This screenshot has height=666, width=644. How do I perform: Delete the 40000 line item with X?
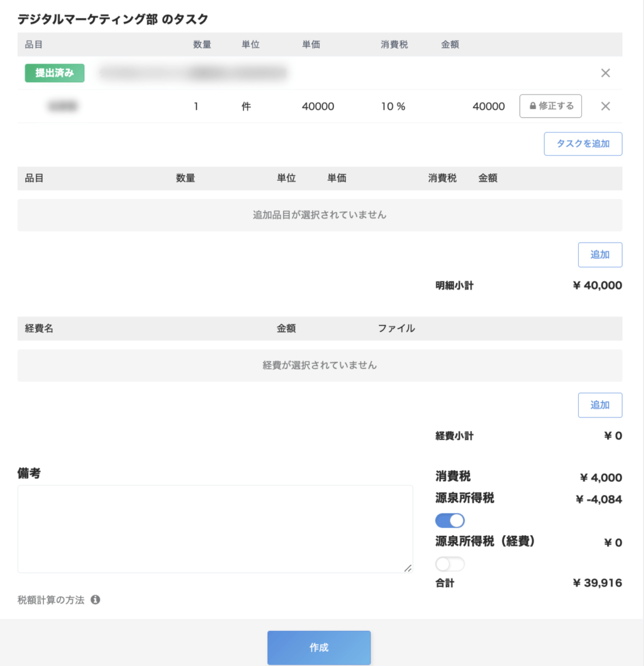pyautogui.click(x=605, y=106)
